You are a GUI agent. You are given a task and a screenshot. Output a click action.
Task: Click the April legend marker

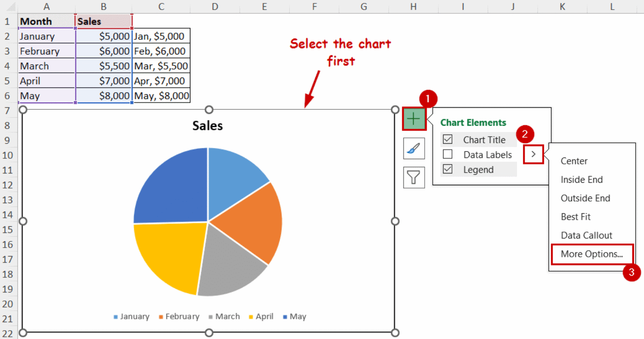coord(251,317)
